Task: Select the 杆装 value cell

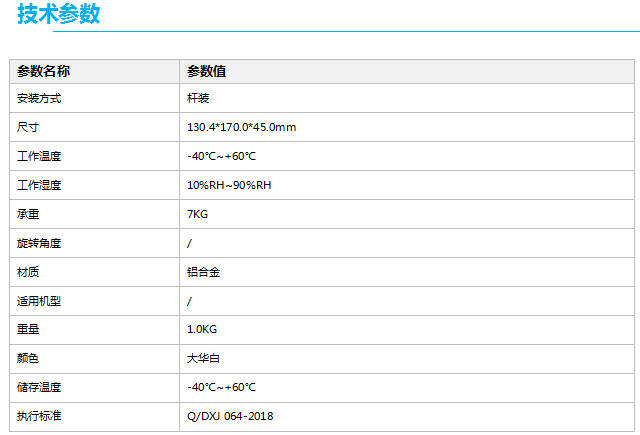Action: click(x=197, y=99)
